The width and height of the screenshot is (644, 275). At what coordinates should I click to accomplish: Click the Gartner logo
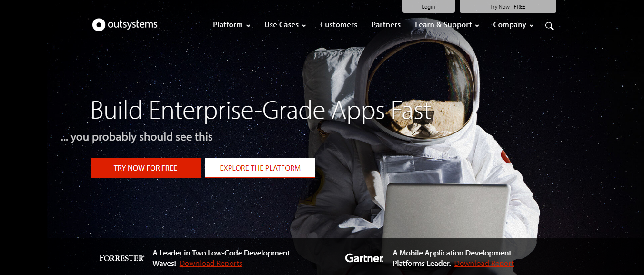click(x=364, y=258)
